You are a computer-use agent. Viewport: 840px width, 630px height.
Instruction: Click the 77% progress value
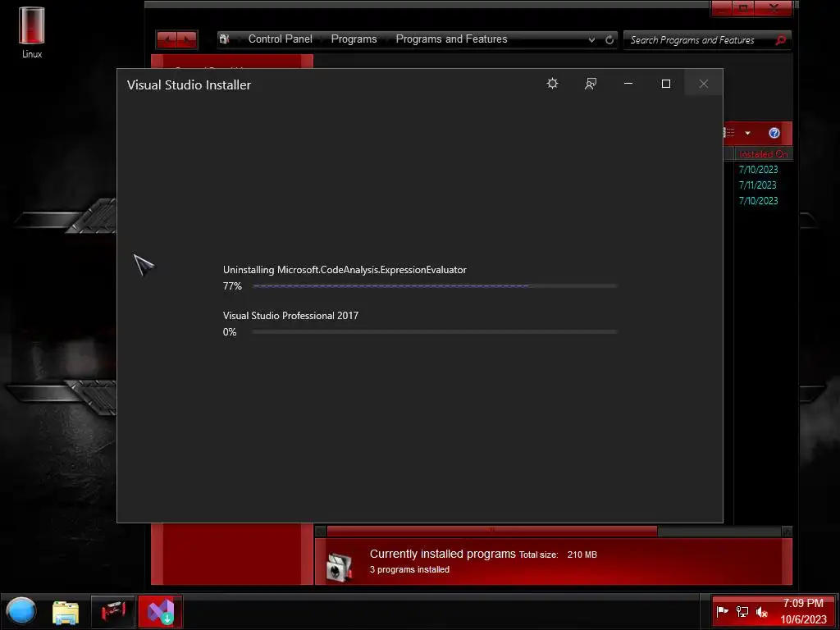pos(232,286)
